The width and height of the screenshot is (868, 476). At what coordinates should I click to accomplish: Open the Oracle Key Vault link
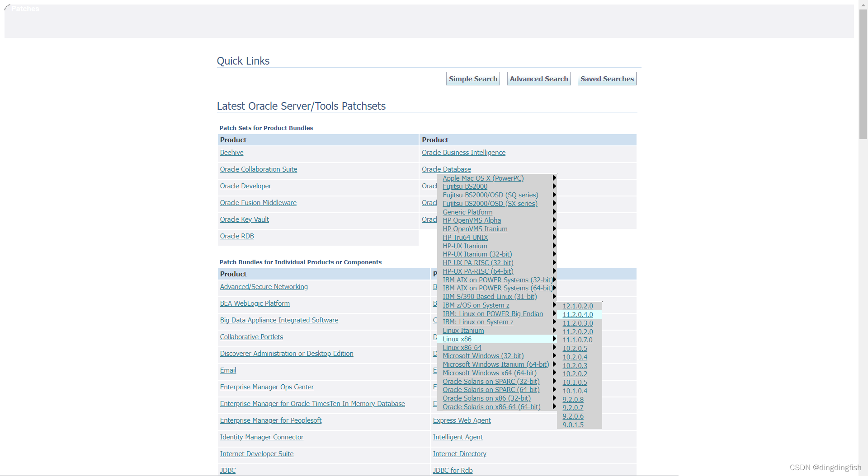point(244,219)
